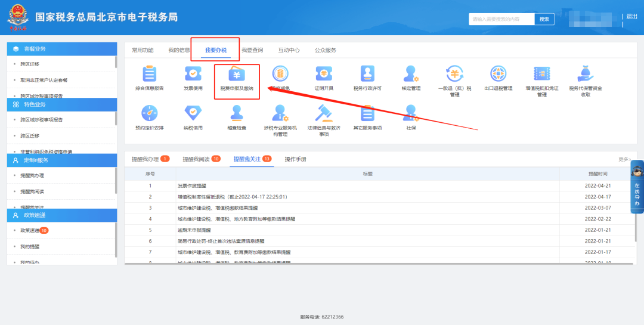Open 跨区域涉税事项报告 under 特色业务

pos(42,119)
